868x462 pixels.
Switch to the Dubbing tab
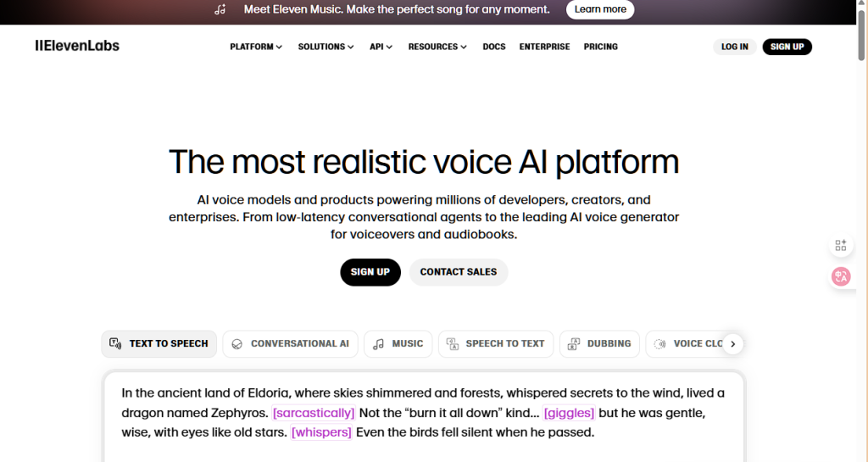click(599, 343)
